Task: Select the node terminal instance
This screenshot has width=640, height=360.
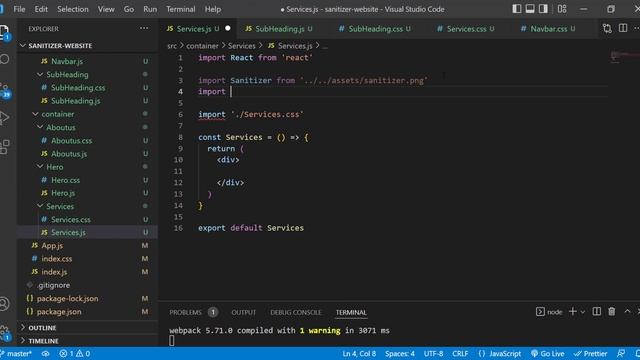Action: (549, 312)
